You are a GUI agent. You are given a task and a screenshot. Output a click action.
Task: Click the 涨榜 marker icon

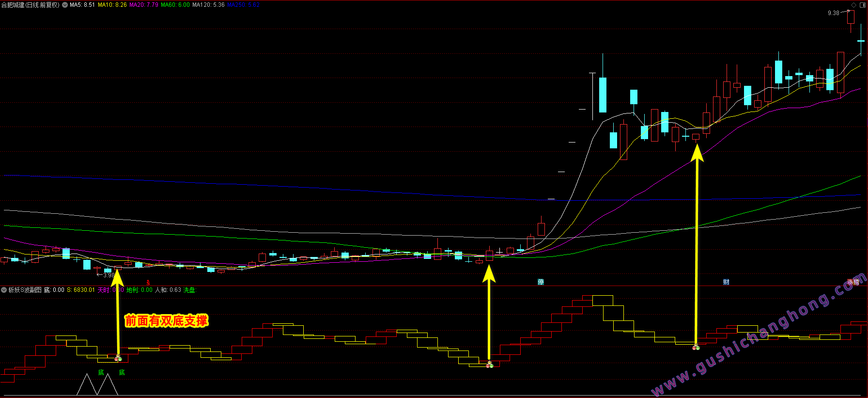coord(853,282)
